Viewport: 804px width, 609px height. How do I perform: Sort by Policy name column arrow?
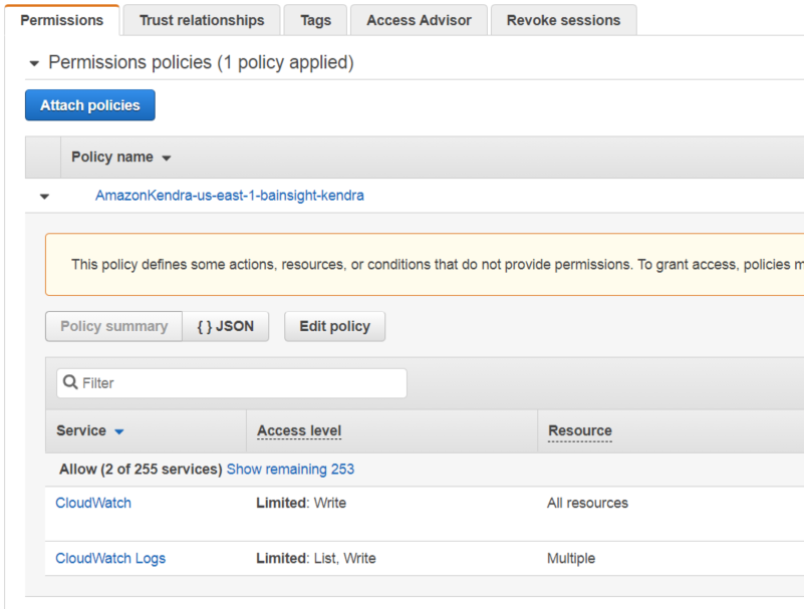tap(167, 158)
